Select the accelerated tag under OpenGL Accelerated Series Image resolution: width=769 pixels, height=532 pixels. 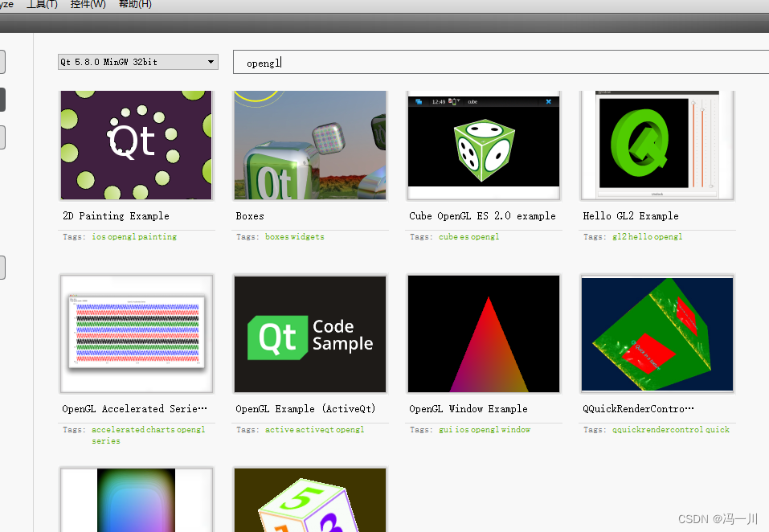(x=118, y=429)
